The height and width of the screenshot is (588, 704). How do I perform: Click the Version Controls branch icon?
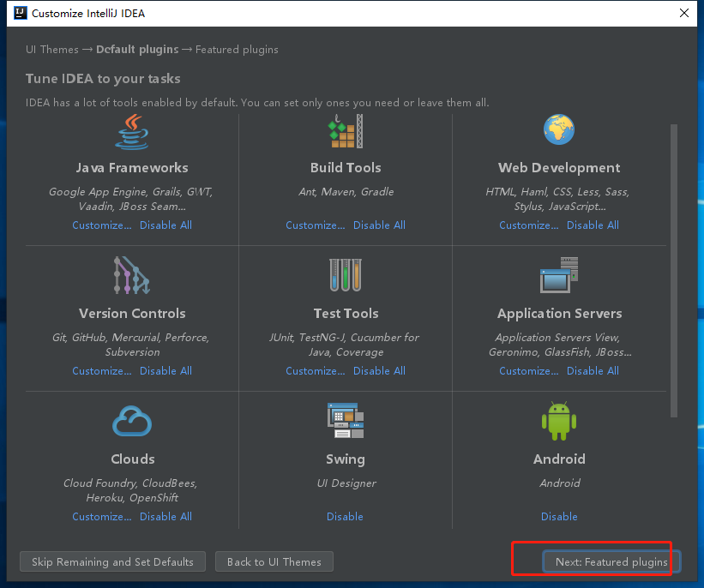point(131,276)
